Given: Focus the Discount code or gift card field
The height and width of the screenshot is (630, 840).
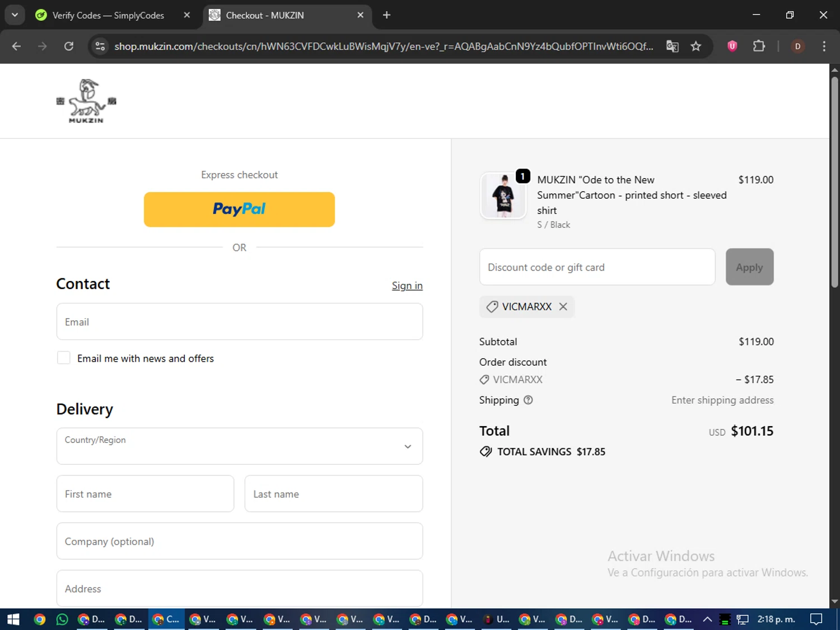Looking at the screenshot, I should [x=597, y=267].
